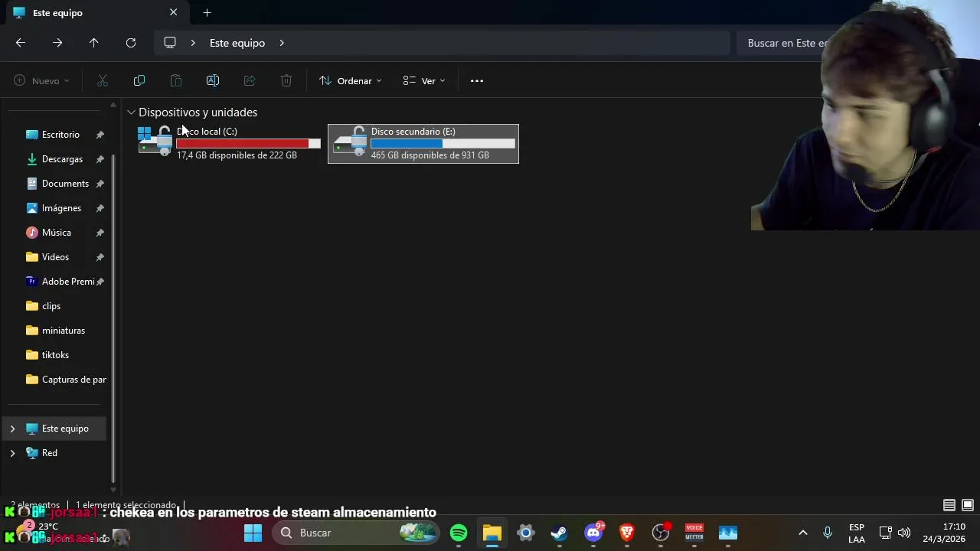
Task: Click the blue usage bar of drive E:
Action: point(443,143)
